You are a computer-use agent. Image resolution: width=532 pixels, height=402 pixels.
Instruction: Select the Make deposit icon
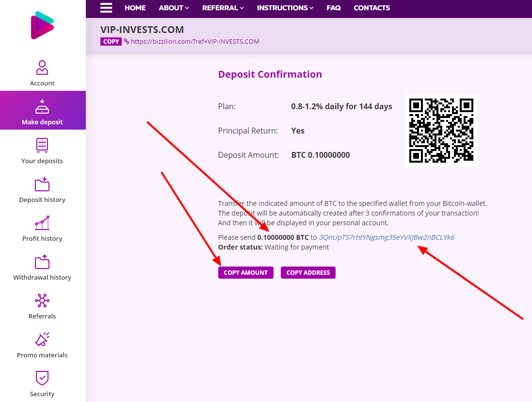tap(42, 106)
